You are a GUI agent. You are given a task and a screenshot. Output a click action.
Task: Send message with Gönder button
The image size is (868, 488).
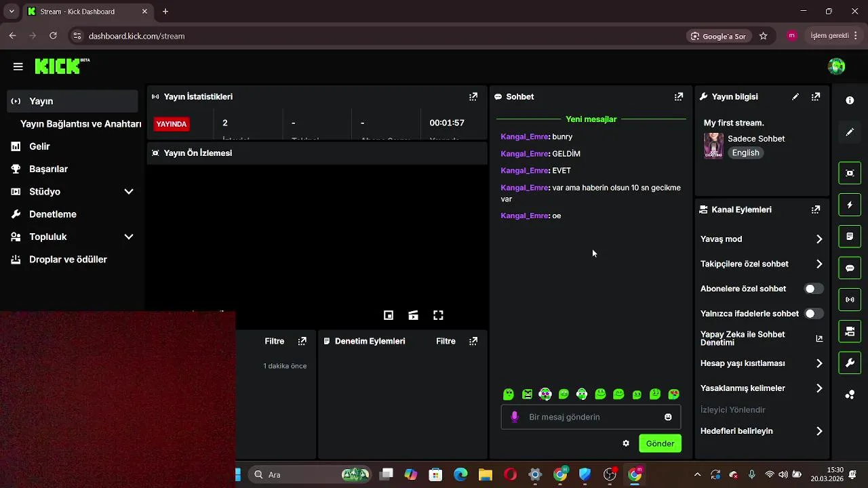point(660,443)
